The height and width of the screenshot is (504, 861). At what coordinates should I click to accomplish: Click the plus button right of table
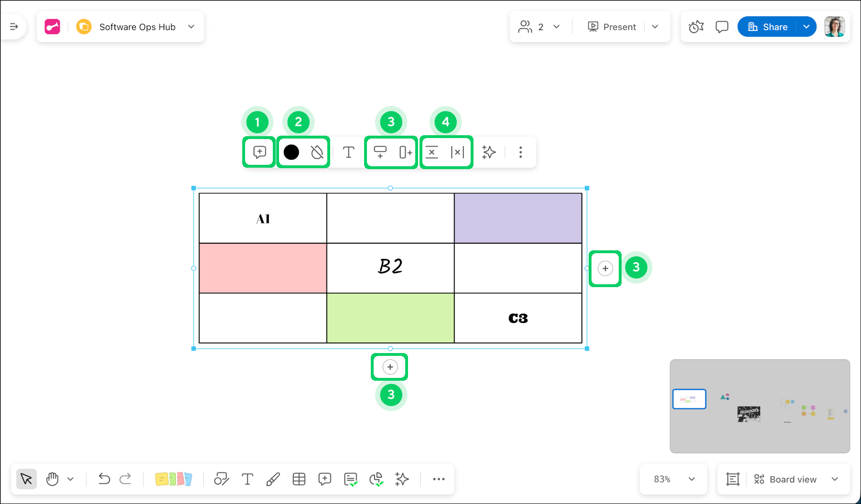605,268
